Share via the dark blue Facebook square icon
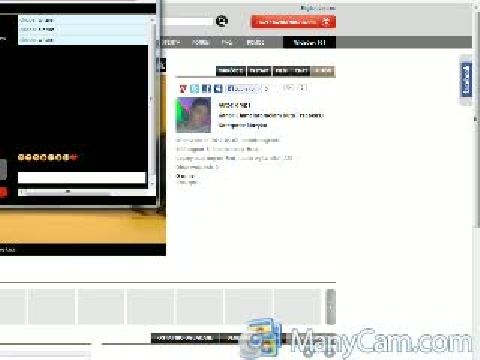Screen dimensions: 480x360 207,89
